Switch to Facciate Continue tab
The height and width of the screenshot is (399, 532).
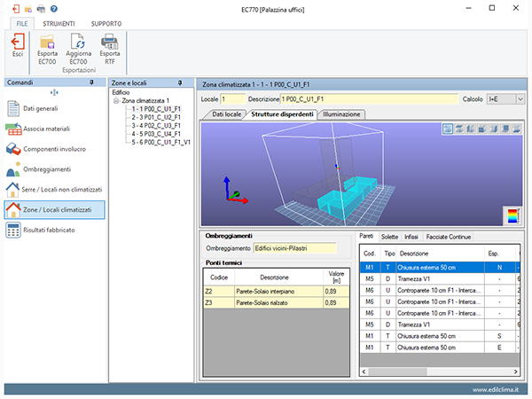point(449,237)
